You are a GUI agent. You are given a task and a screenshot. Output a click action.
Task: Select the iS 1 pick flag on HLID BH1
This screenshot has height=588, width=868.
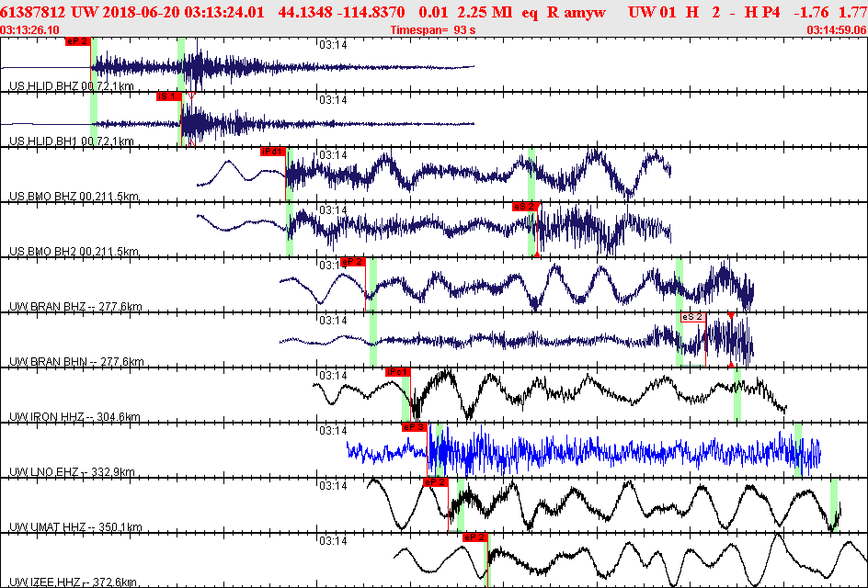click(x=168, y=96)
